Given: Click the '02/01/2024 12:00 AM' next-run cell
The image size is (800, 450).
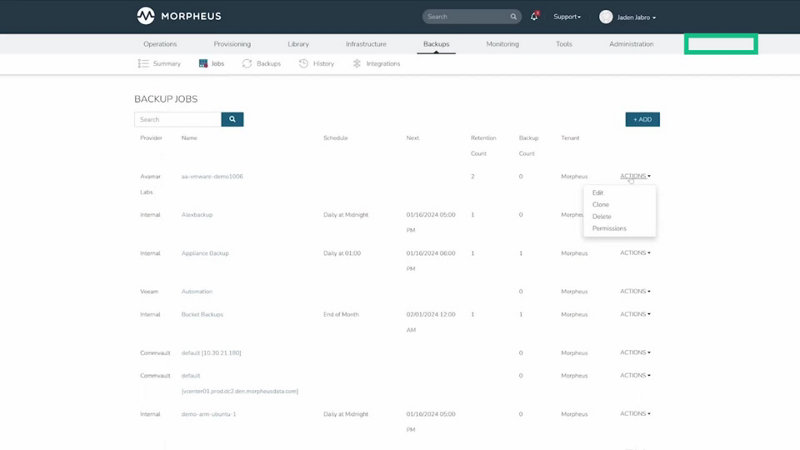Looking at the screenshot, I should pos(431,322).
